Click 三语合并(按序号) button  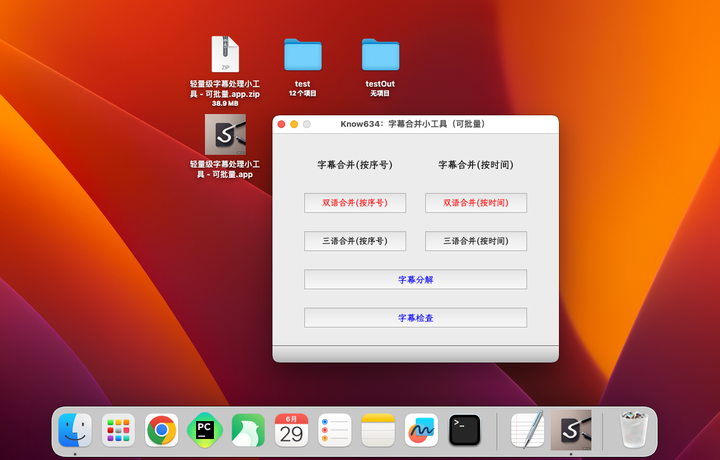(x=355, y=241)
